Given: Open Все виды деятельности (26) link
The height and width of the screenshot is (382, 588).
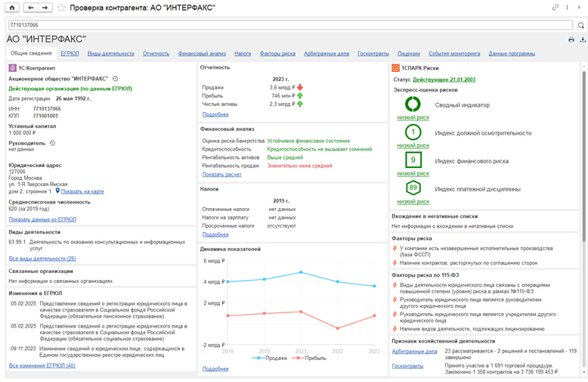Looking at the screenshot, I should point(42,258).
